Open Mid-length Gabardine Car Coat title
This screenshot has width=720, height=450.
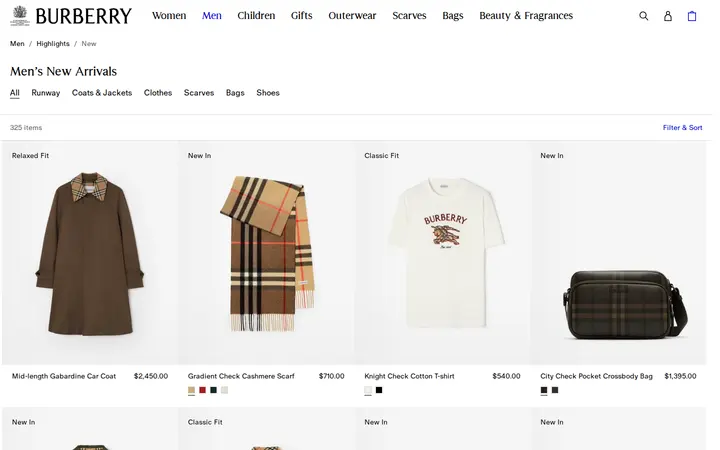point(64,376)
